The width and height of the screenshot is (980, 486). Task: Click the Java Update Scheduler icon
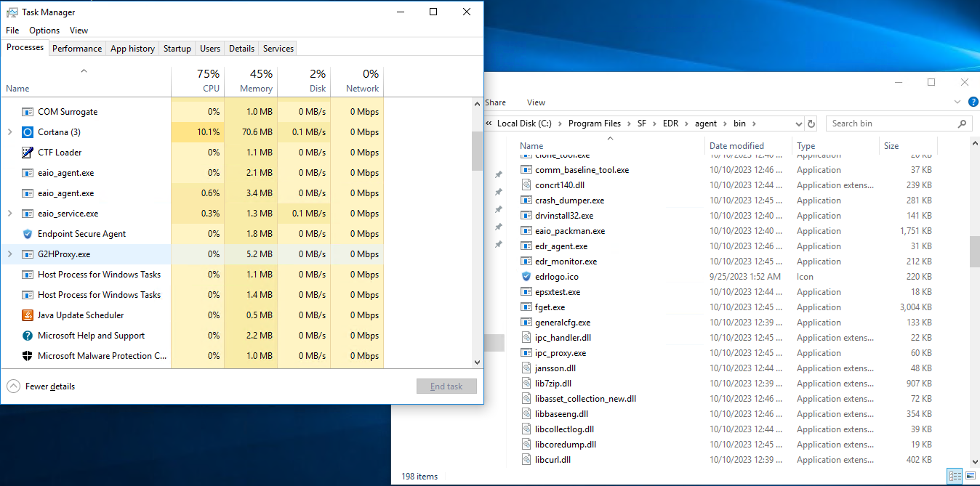[x=28, y=315]
